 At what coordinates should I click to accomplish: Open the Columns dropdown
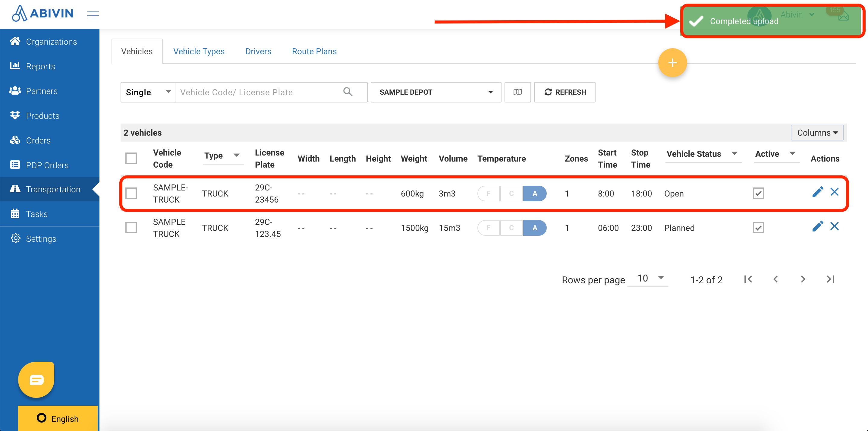tap(817, 133)
